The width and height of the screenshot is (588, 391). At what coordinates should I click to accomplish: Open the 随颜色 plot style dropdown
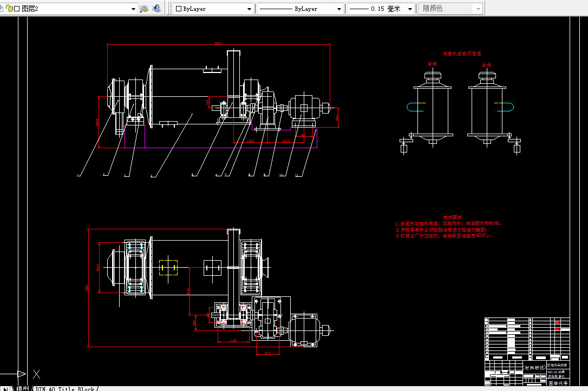click(478, 9)
